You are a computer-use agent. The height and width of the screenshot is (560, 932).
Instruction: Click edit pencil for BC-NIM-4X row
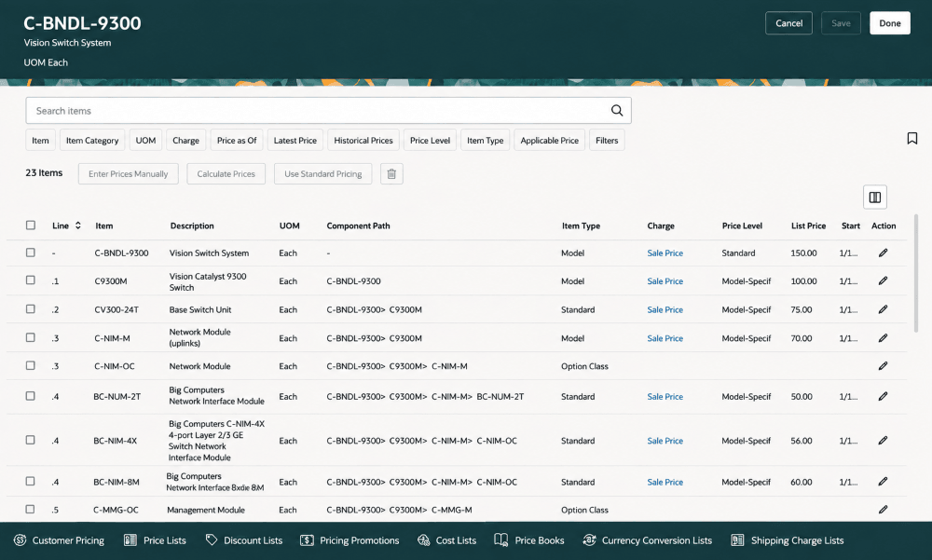[x=884, y=441]
